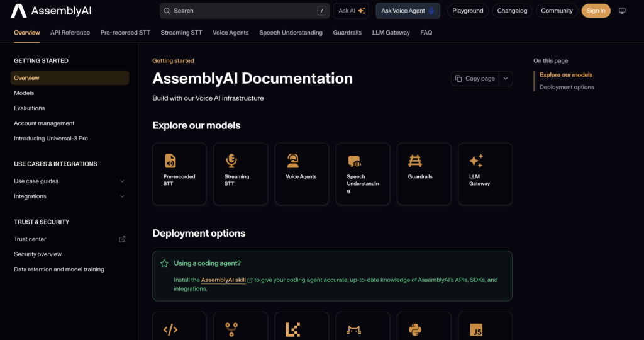Click the JS JavaScript icon
The height and width of the screenshot is (340, 644).
tap(476, 330)
